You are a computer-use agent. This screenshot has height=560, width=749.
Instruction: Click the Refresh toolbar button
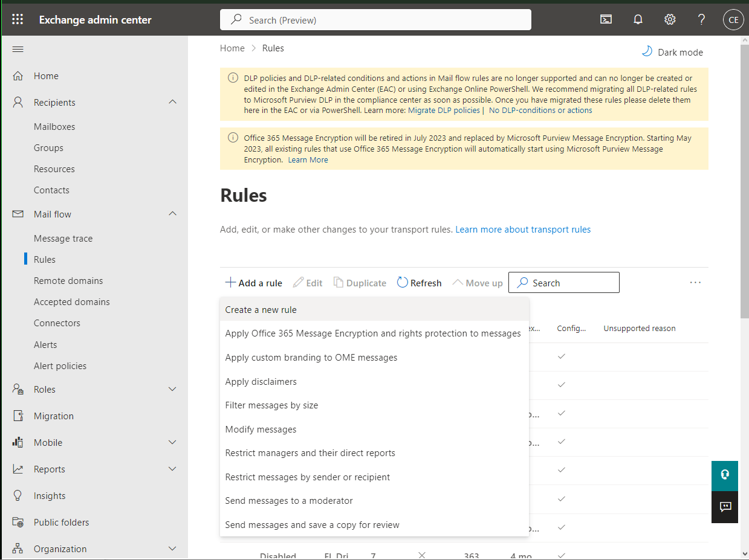[419, 283]
